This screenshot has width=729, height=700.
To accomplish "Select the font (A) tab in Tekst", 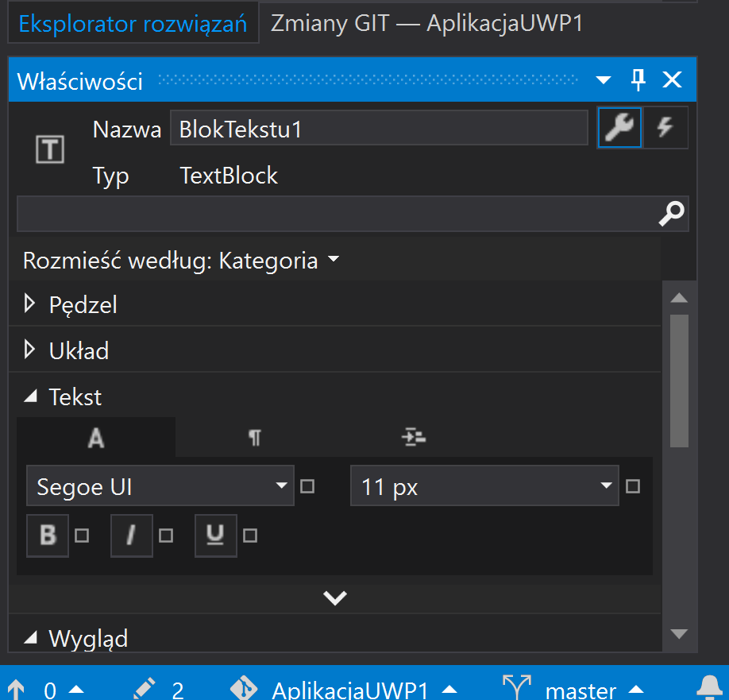I will (96, 437).
